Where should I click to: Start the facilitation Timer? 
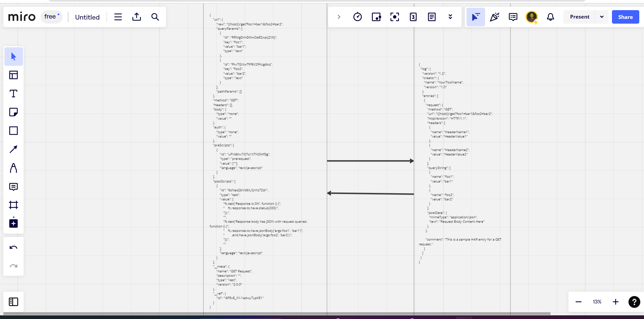point(358,17)
